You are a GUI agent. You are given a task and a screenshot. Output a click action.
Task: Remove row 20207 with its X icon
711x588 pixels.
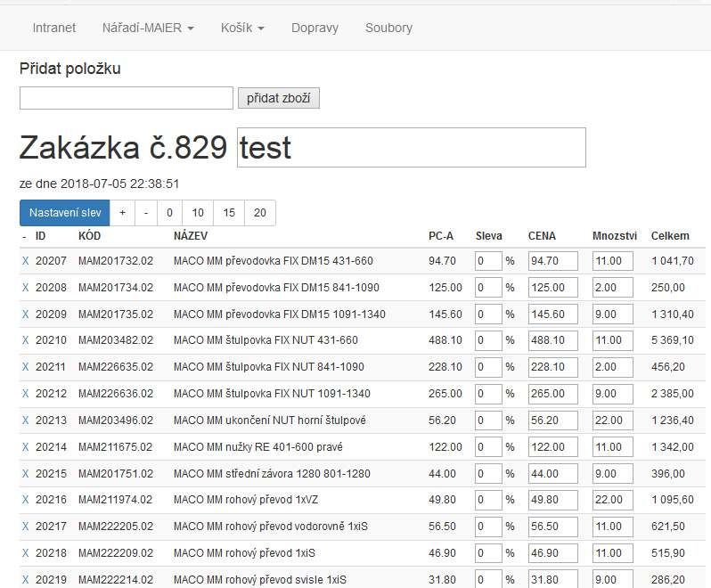pyautogui.click(x=25, y=261)
